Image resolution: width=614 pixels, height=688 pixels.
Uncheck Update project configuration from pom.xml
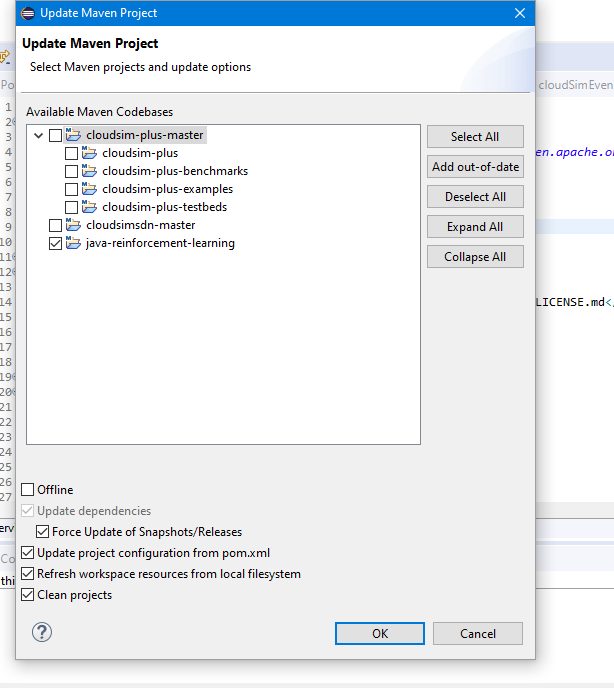[x=28, y=552]
